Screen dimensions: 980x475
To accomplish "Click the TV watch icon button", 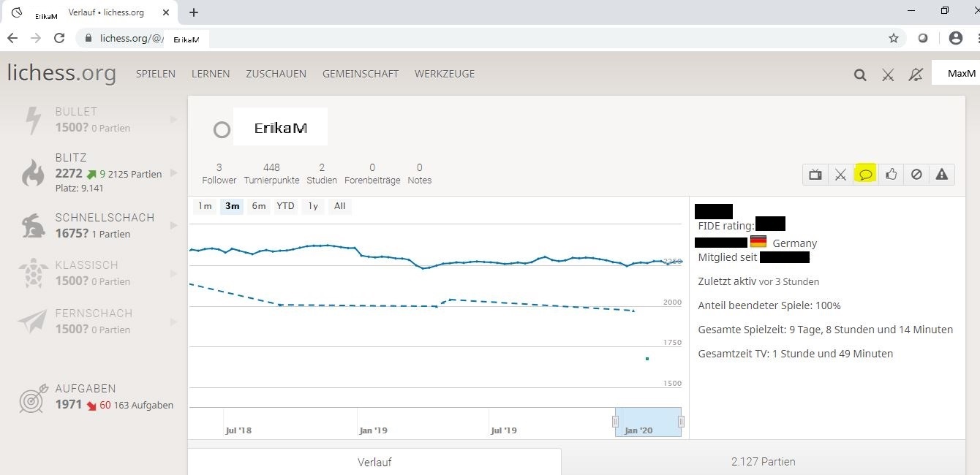I will [815, 174].
